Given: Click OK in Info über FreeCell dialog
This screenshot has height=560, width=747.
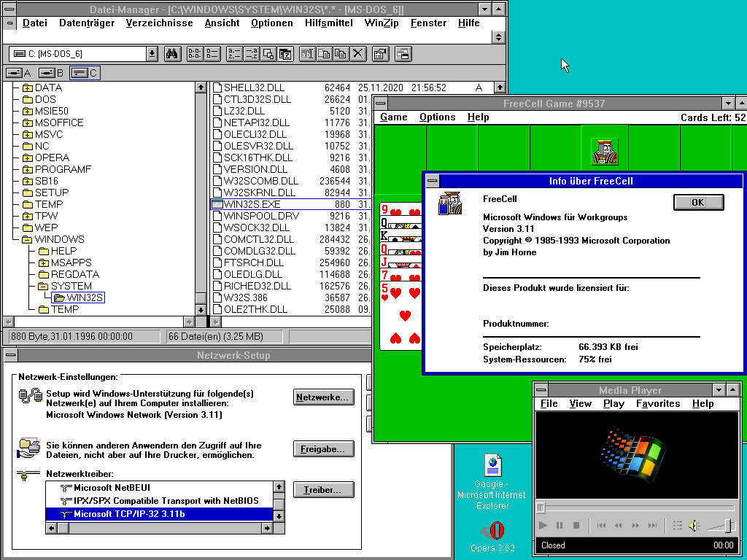Looking at the screenshot, I should point(698,203).
